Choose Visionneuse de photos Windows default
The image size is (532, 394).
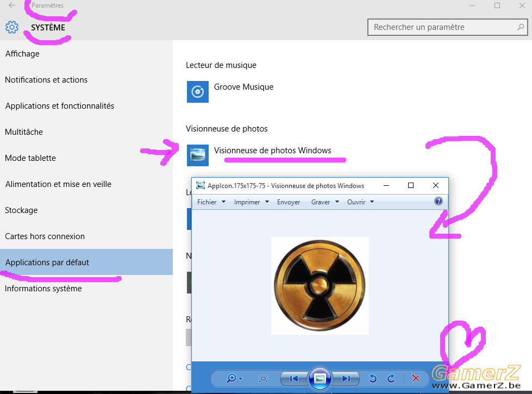(272, 151)
